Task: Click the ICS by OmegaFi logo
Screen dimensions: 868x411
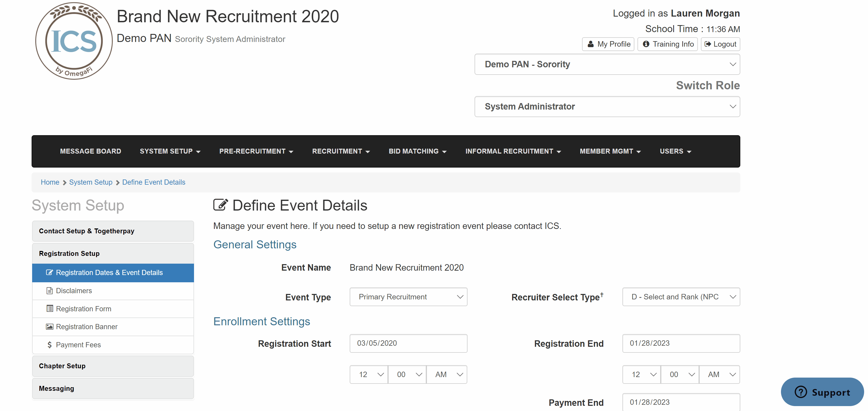Action: click(x=74, y=41)
